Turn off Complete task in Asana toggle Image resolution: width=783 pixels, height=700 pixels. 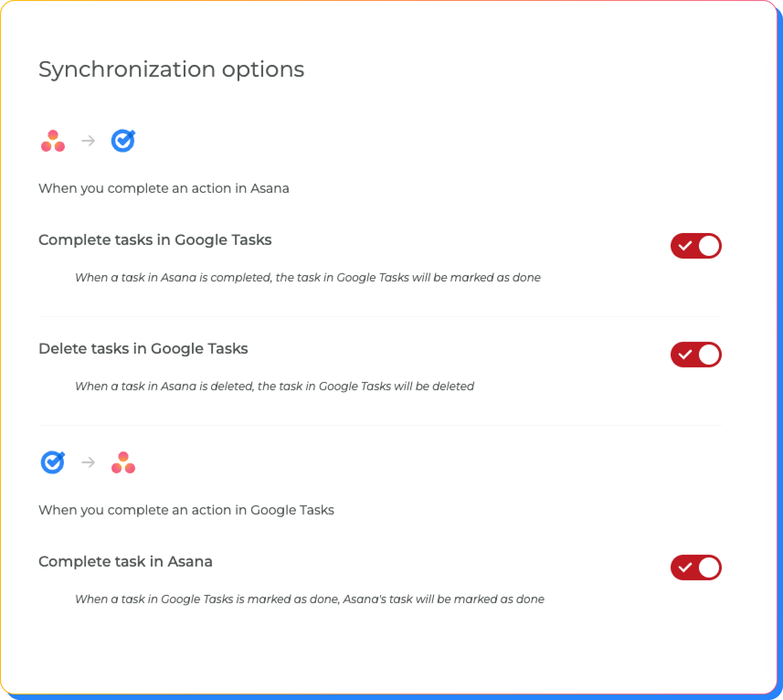pyautogui.click(x=696, y=567)
